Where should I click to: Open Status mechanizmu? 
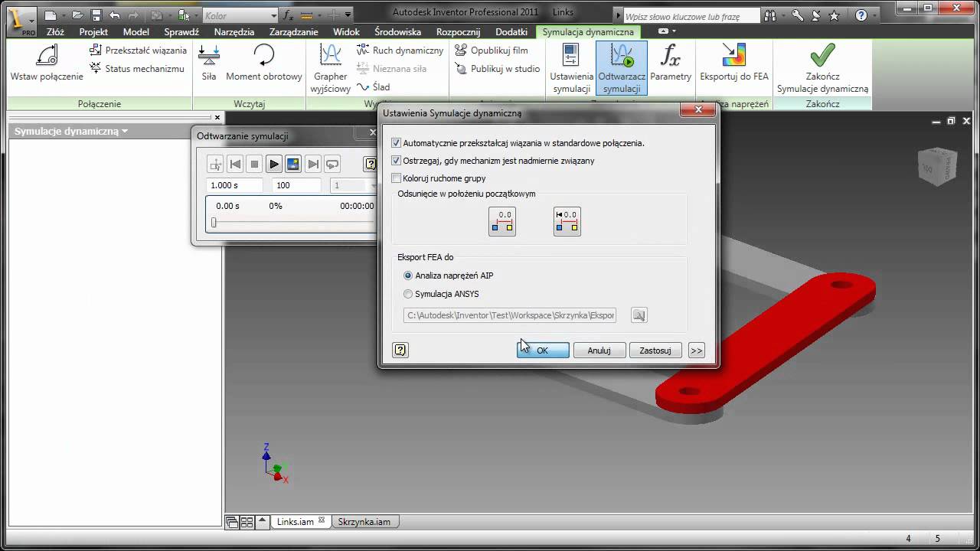137,69
